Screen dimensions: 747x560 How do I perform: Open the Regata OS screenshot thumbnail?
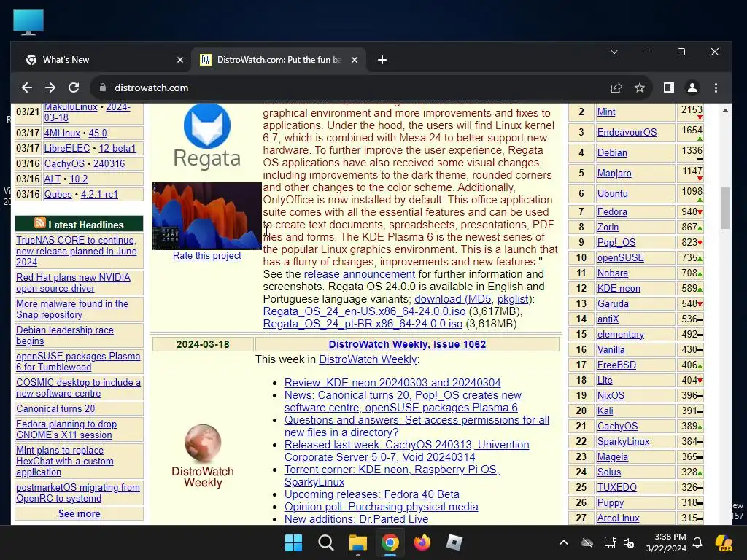206,216
